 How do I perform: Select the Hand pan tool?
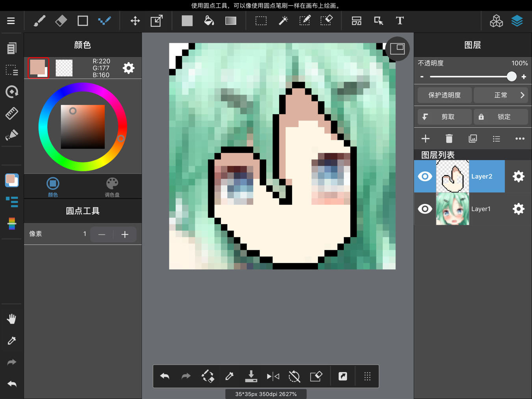(x=12, y=319)
